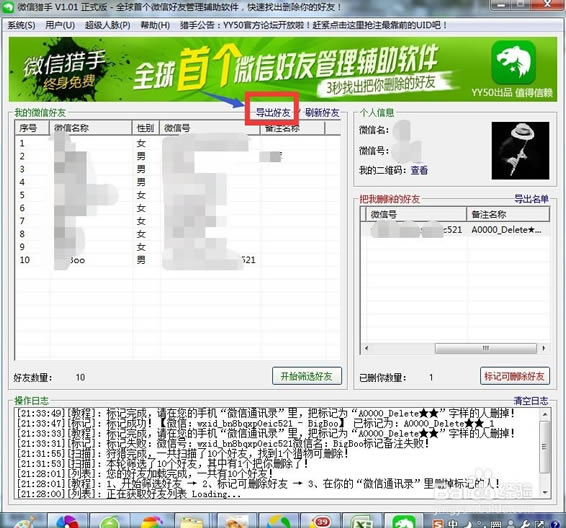The height and width of the screenshot is (528, 566).
Task: Click the WeChat Hunter icon in title bar
Action: (8, 7)
